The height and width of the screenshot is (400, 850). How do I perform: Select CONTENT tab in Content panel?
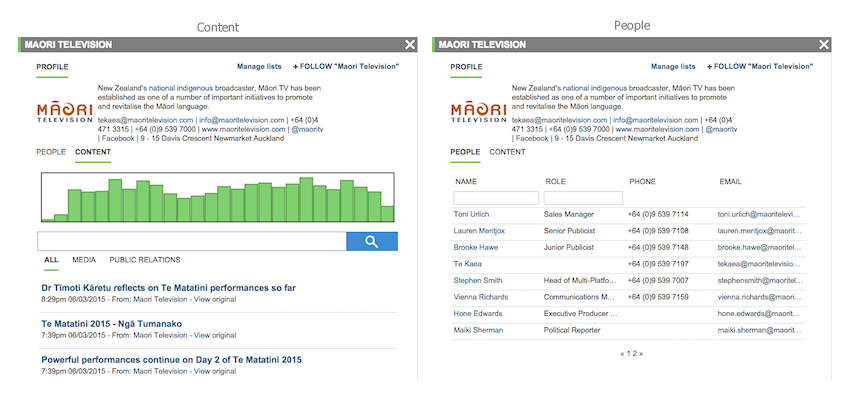[x=93, y=152]
